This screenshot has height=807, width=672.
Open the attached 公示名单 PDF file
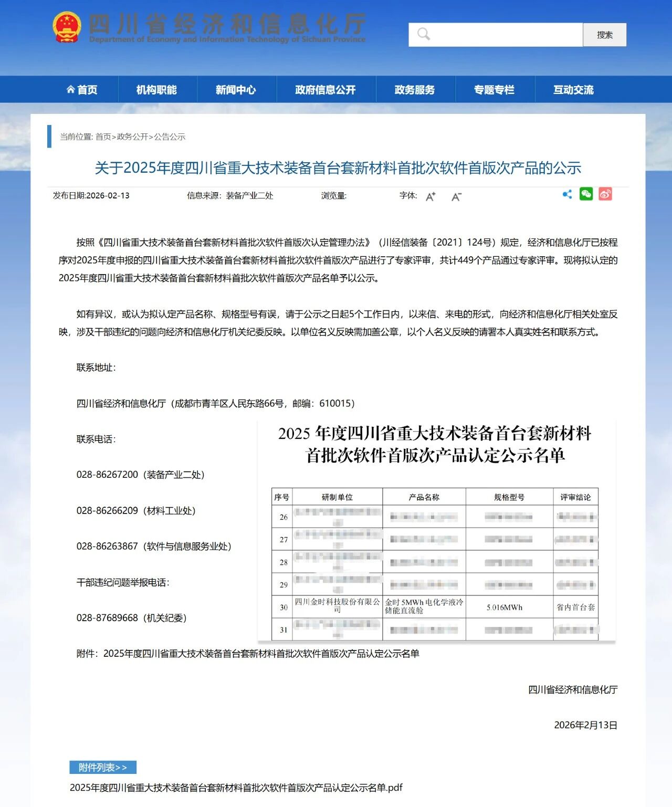pos(236,788)
